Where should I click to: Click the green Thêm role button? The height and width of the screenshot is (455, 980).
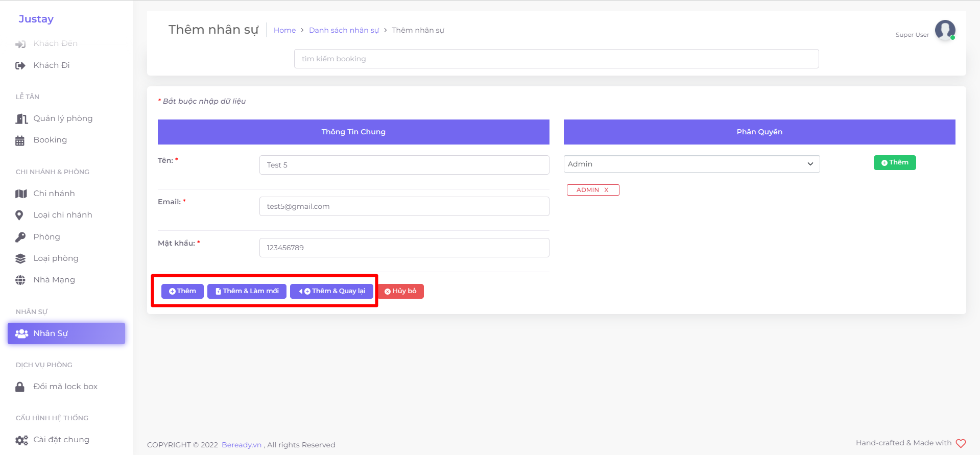[x=894, y=162]
